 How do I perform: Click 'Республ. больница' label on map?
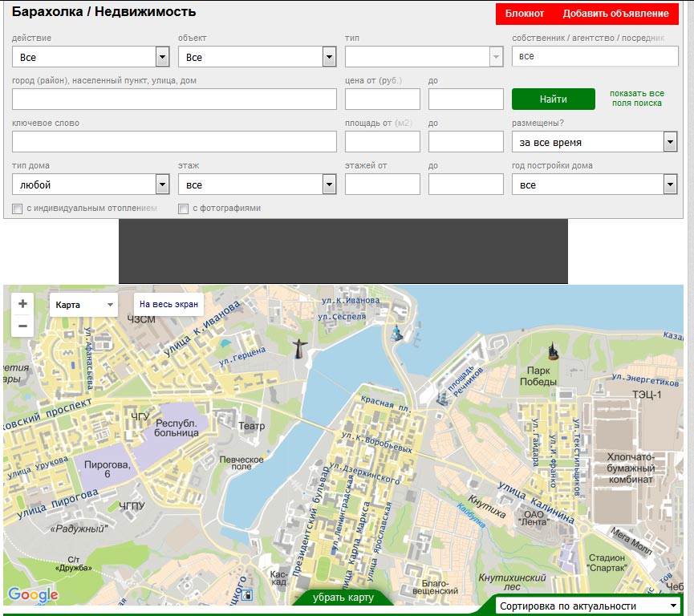tap(177, 428)
